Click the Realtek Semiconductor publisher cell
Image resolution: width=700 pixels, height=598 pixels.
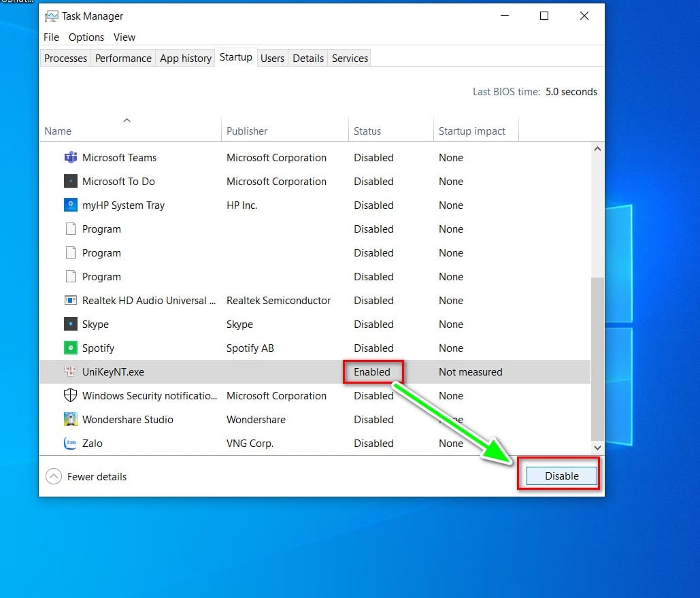pyautogui.click(x=279, y=300)
